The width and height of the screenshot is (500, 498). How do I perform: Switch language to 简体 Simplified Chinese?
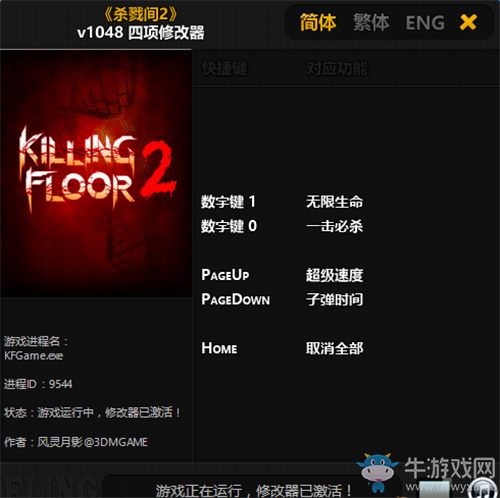[x=318, y=23]
